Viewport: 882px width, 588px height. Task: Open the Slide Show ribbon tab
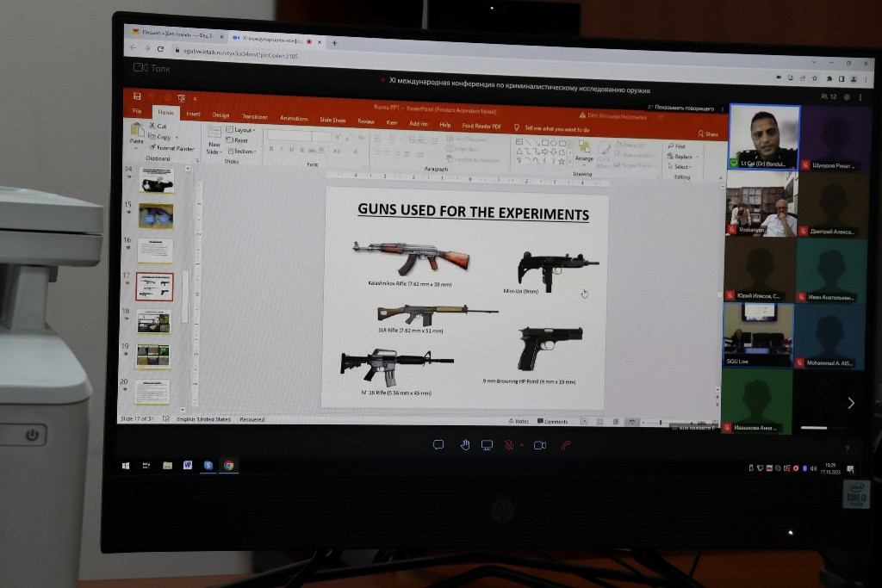tap(332, 120)
